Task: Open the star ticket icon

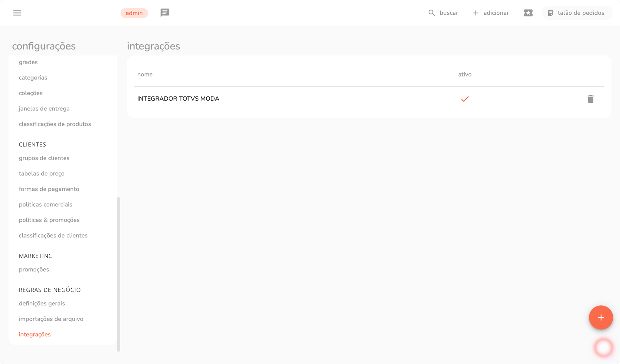Action: pos(528,13)
